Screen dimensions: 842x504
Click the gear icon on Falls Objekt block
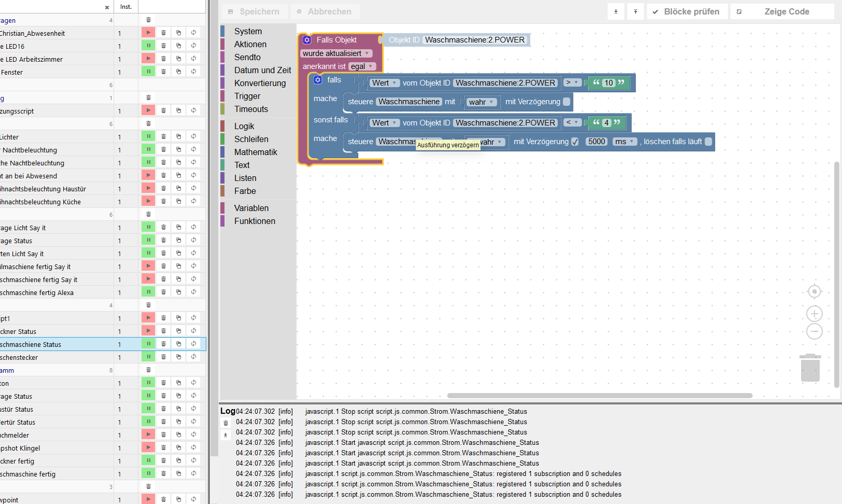[307, 40]
